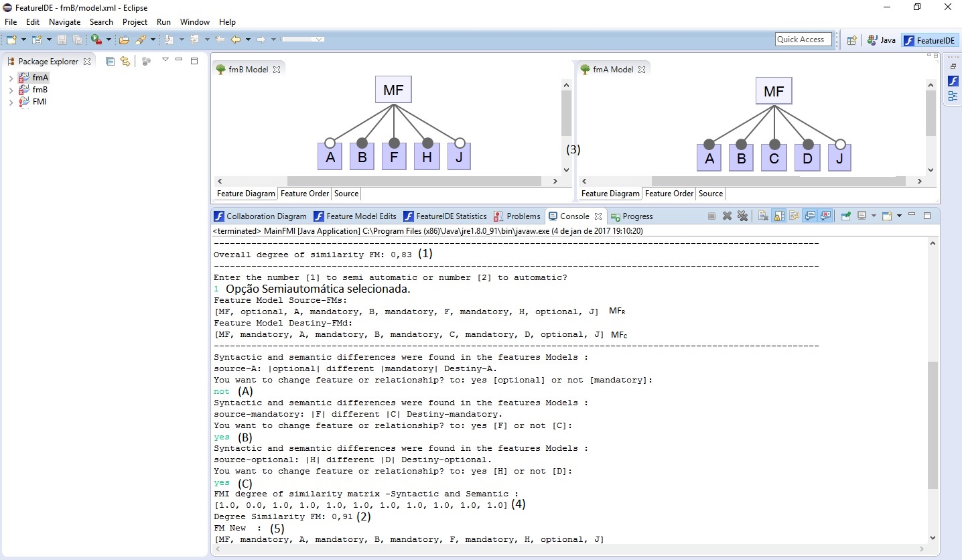
Task: Click the Clear Console icon
Action: (x=763, y=216)
